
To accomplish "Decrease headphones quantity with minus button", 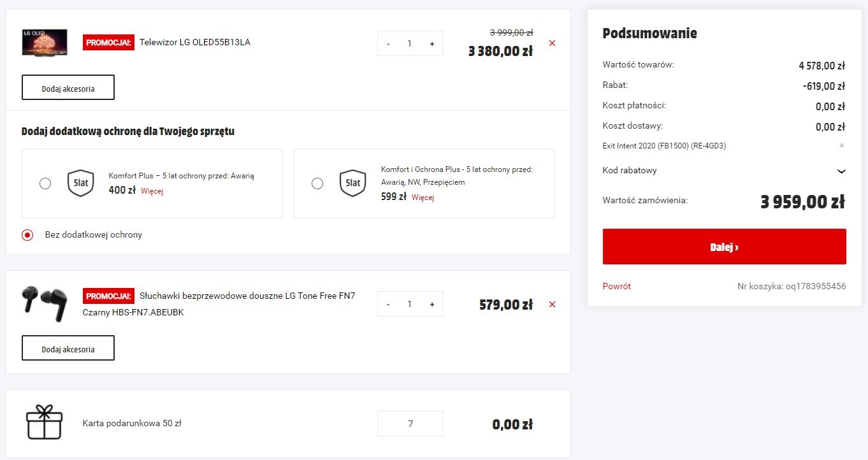I will click(x=388, y=305).
